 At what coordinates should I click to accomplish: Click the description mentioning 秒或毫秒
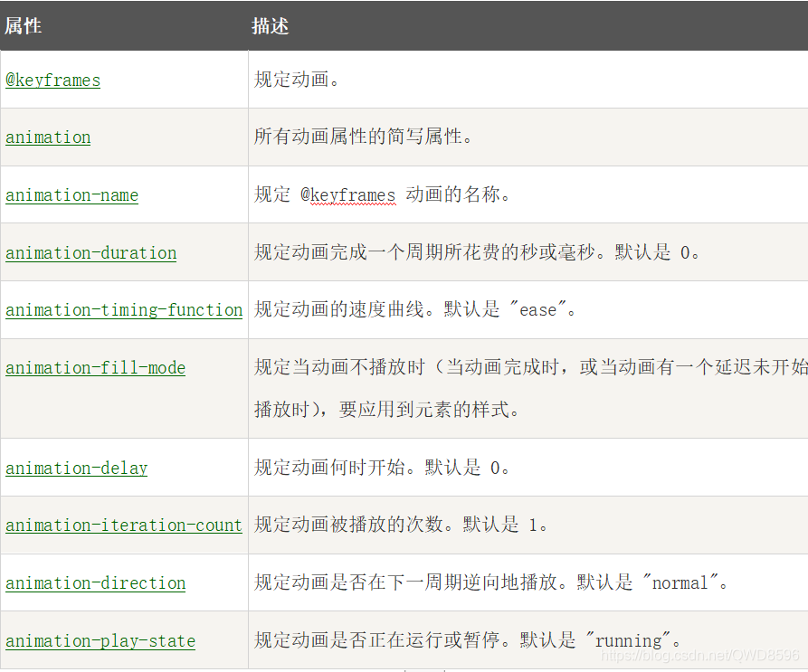[477, 252]
